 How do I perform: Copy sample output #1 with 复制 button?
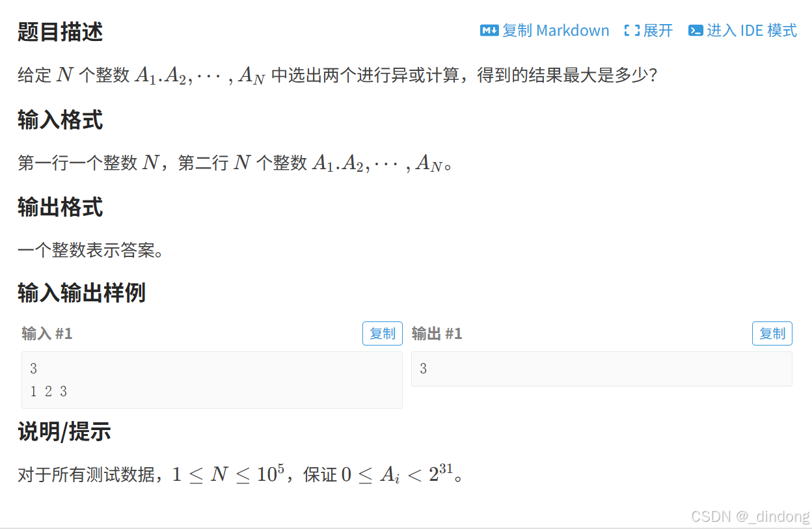pos(772,334)
